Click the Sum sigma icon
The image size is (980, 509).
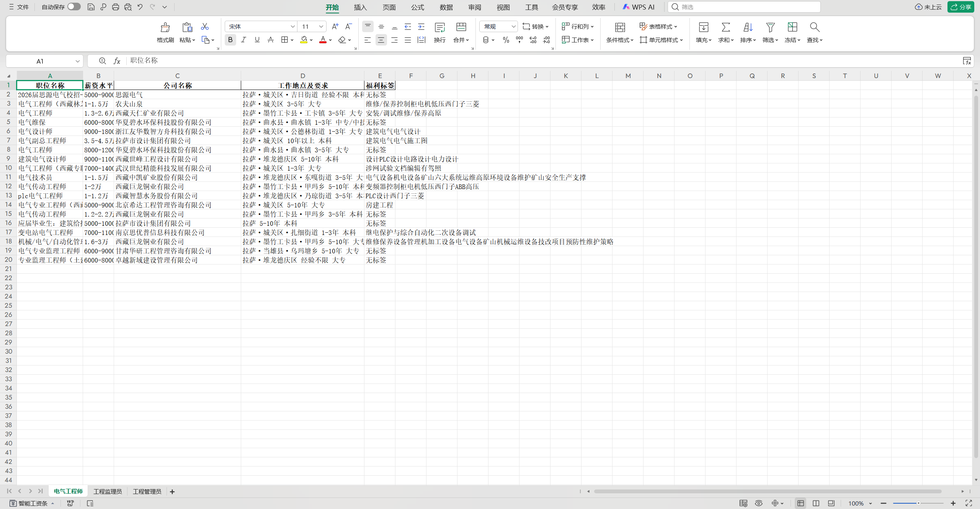pos(725,27)
